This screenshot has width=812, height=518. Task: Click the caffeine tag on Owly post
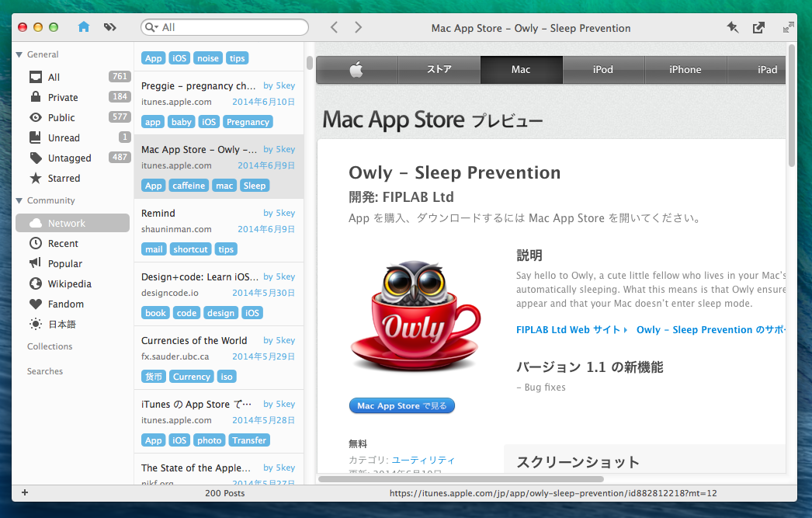189,186
